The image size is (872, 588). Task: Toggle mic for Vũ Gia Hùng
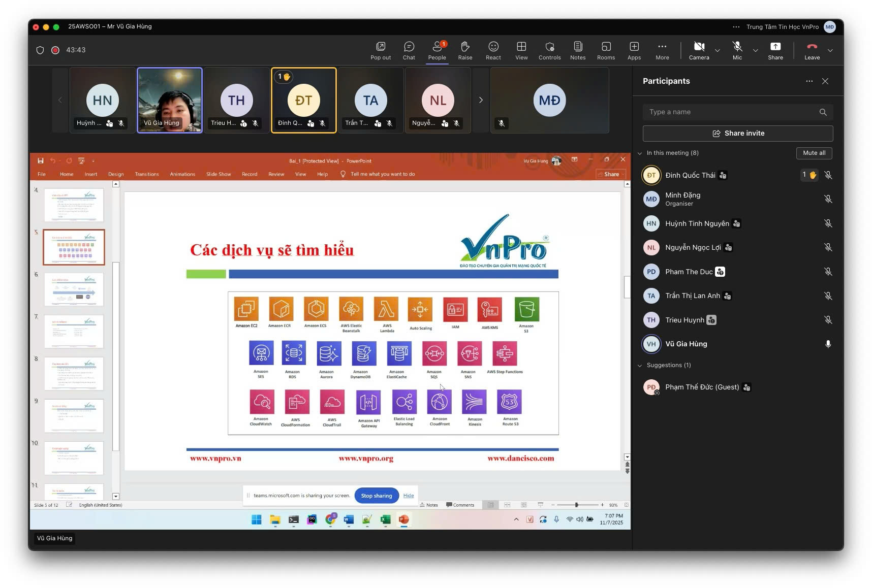828,344
